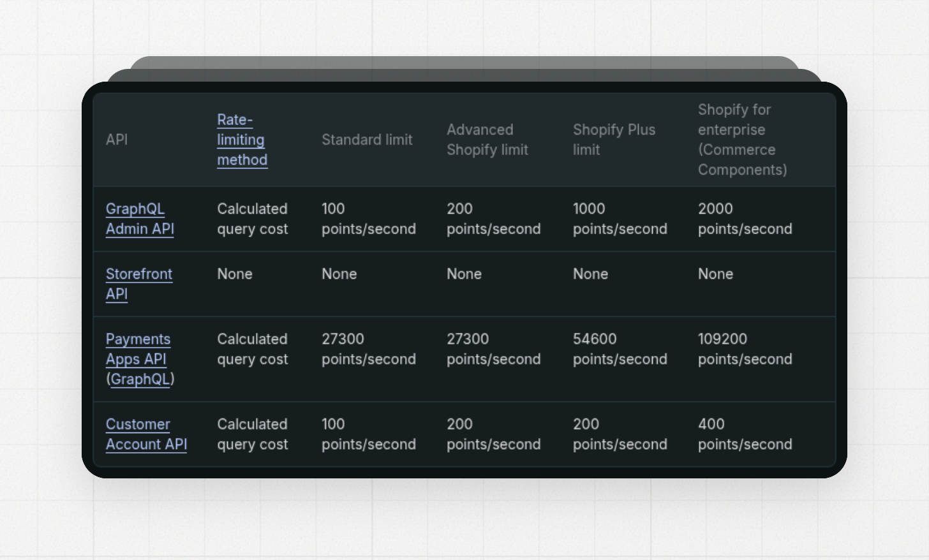Click the Storefront API rate-limiting method None cell
The width and height of the screenshot is (929, 560).
[x=235, y=274]
